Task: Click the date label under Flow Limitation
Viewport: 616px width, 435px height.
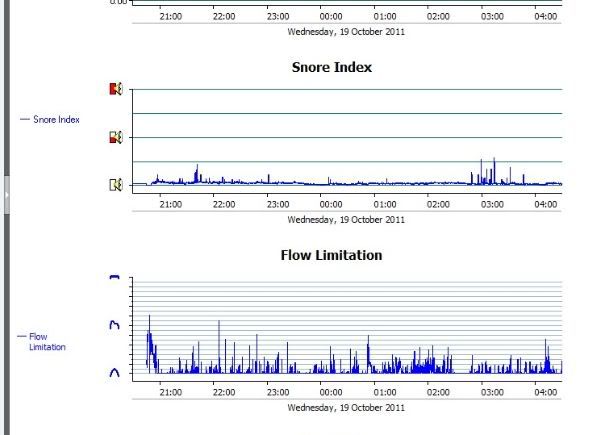Action: (346, 407)
